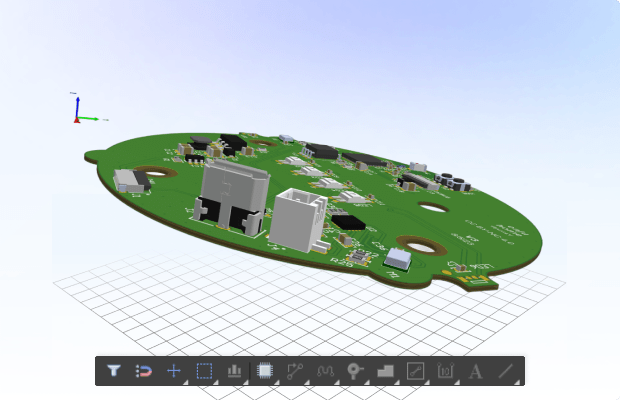Screen dimensions: 620x400
Task: Click the XYZ orientation axis gizmo
Action: 81,110
